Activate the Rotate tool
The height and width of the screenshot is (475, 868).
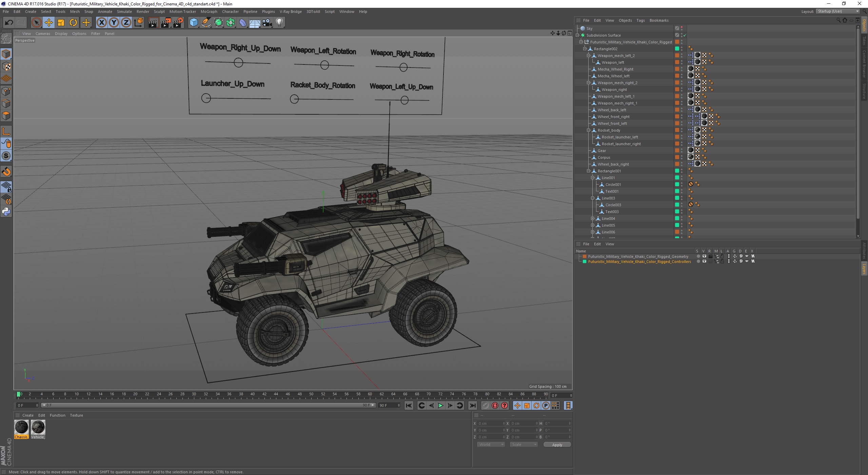(x=73, y=23)
